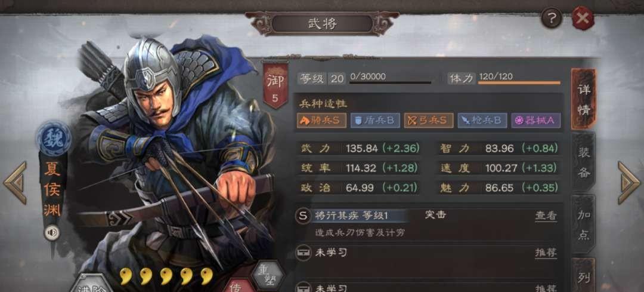Switch to the 详情 tab
The height and width of the screenshot is (292, 644).
coord(584,99)
